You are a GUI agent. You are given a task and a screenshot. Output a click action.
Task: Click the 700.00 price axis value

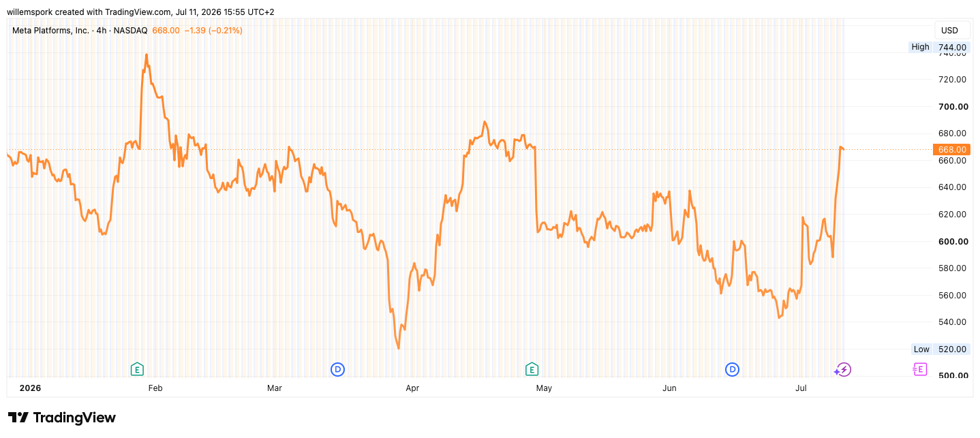(952, 106)
